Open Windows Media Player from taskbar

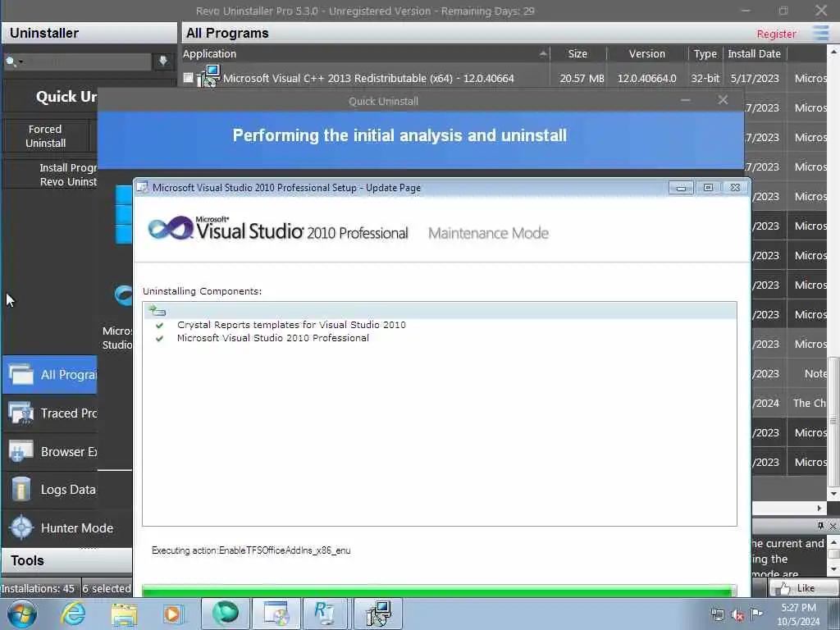coord(172,614)
